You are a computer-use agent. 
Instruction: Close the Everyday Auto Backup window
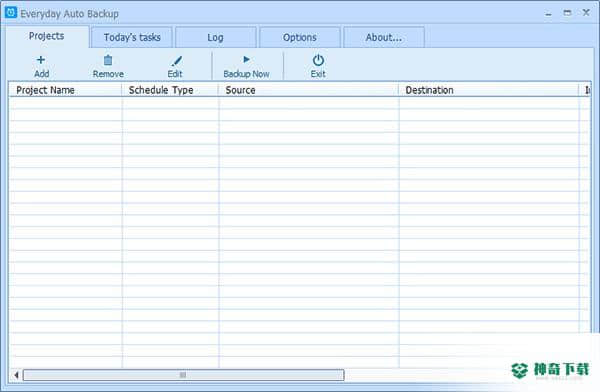586,13
